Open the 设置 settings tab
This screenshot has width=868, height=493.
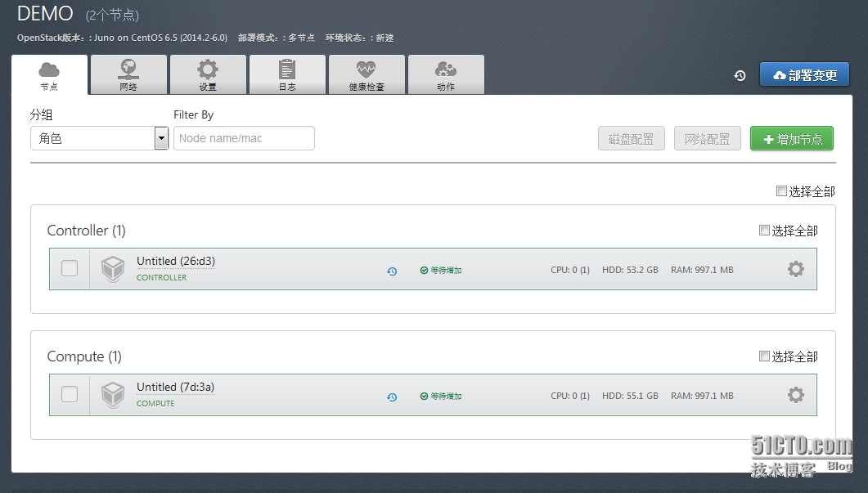[x=208, y=74]
